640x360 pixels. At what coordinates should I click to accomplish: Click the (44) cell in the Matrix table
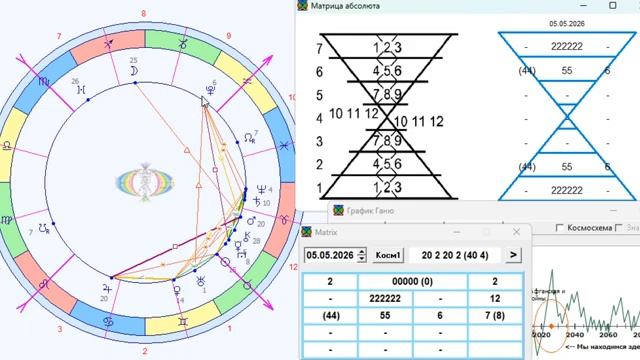pyautogui.click(x=330, y=316)
